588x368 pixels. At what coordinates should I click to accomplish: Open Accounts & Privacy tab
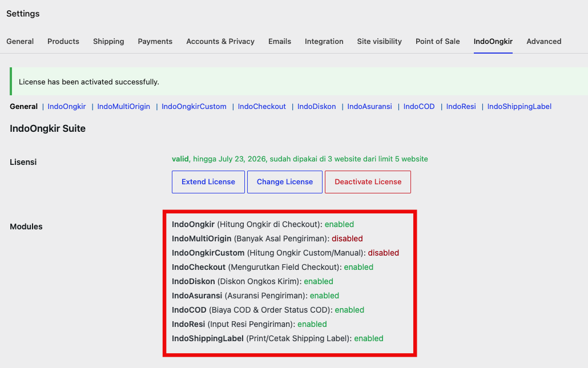coord(220,41)
